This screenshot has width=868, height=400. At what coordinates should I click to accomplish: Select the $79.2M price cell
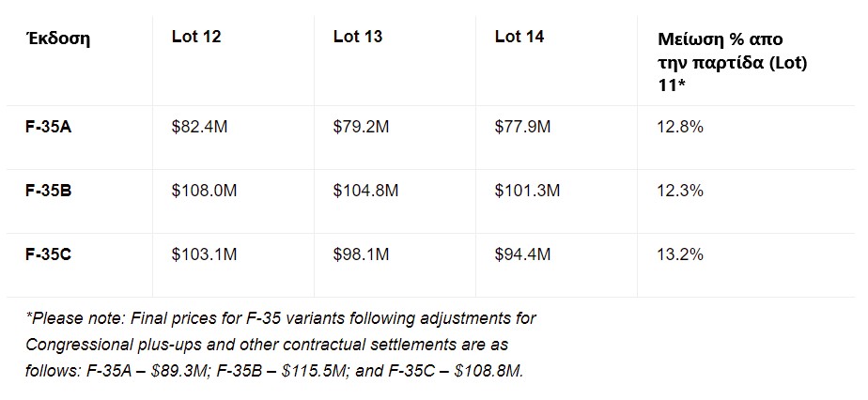(361, 127)
